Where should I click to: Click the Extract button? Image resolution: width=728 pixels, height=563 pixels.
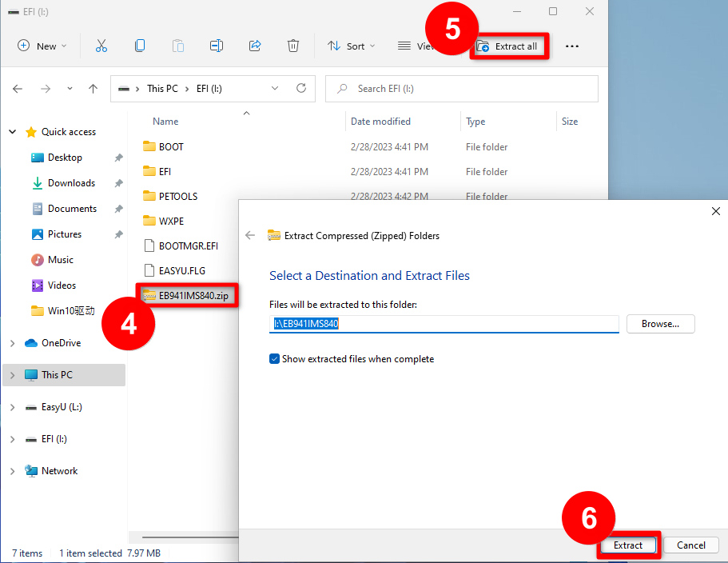pyautogui.click(x=628, y=545)
